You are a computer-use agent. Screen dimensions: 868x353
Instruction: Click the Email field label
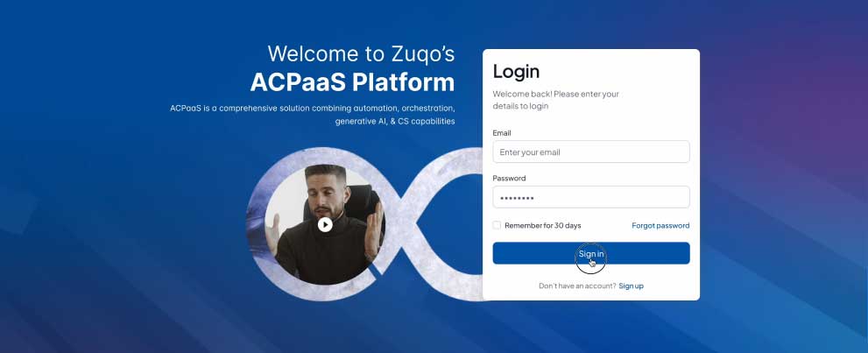click(x=502, y=133)
